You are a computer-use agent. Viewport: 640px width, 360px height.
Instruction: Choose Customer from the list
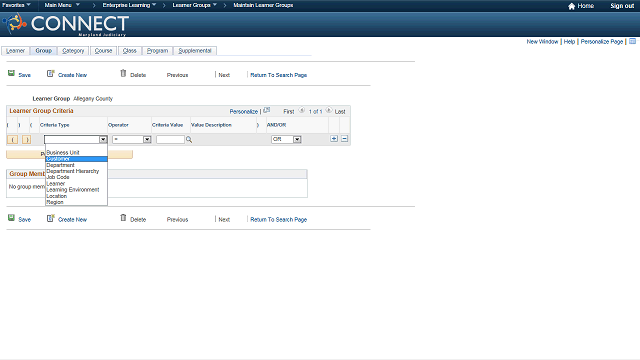pos(76,159)
